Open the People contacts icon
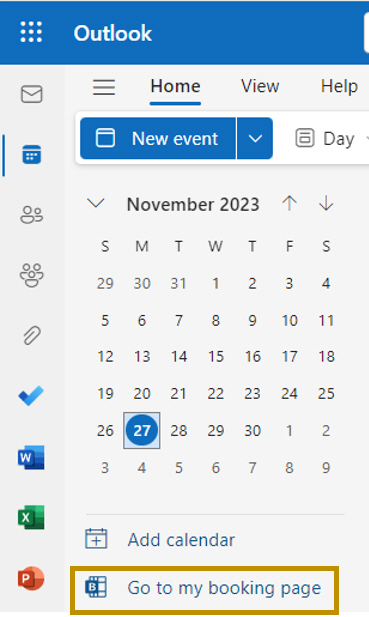 [x=31, y=215]
